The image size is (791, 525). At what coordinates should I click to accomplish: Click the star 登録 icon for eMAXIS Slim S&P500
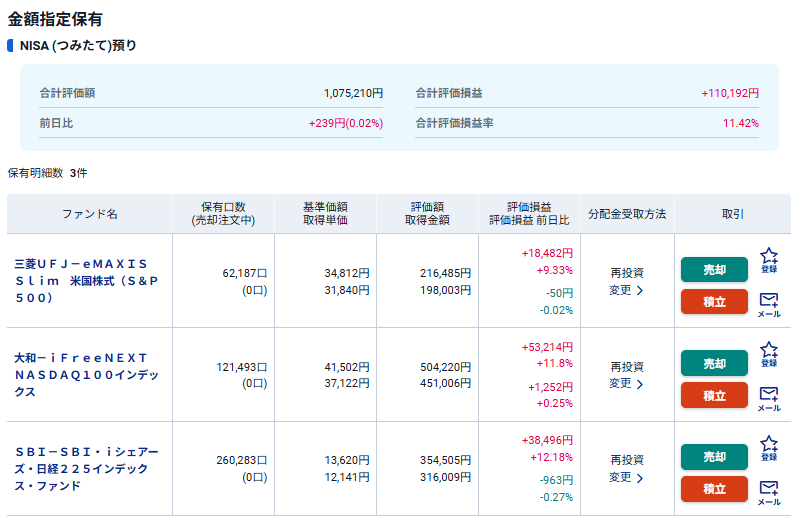[768, 260]
